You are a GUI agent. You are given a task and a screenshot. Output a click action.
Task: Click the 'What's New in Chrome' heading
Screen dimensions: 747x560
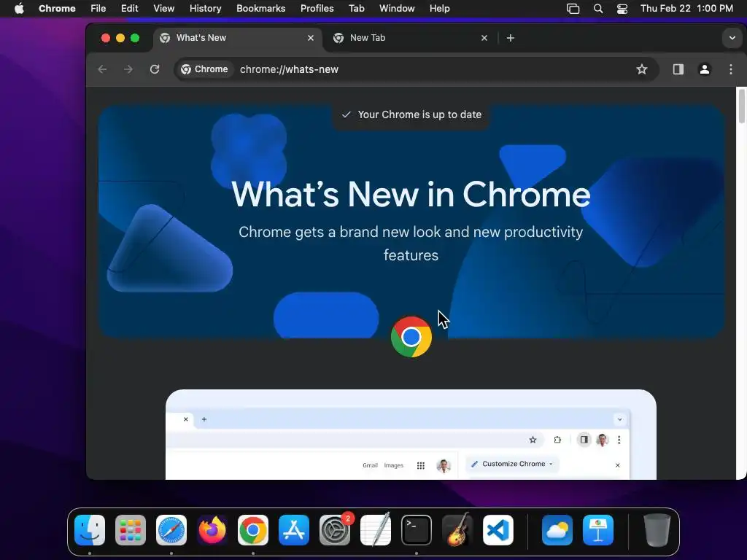coord(411,194)
